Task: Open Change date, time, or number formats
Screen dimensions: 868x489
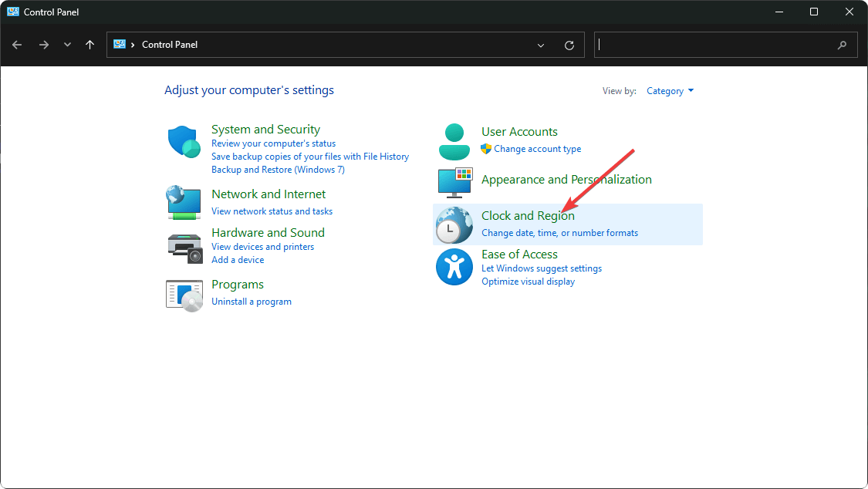Action: pos(559,233)
